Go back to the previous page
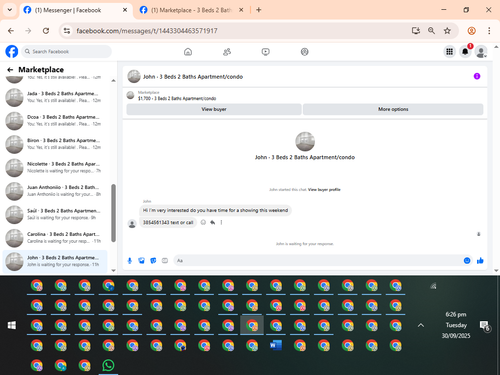Screen dimensions: 500x375 11,31
